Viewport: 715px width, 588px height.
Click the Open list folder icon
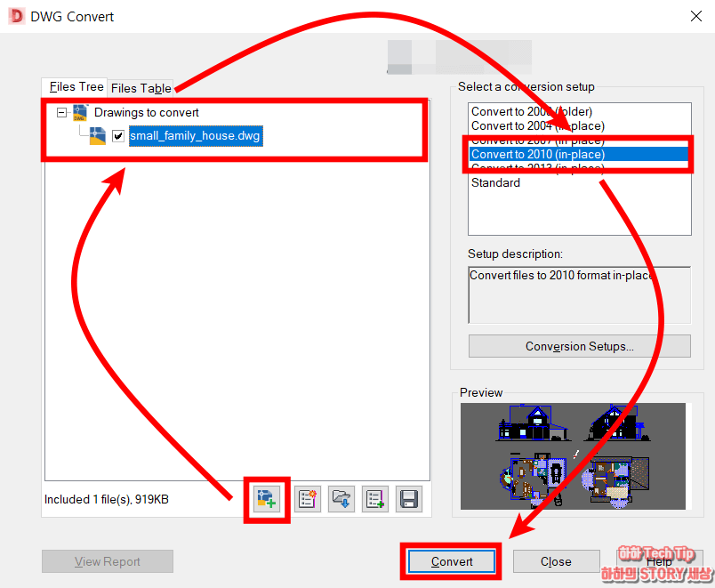(x=341, y=499)
